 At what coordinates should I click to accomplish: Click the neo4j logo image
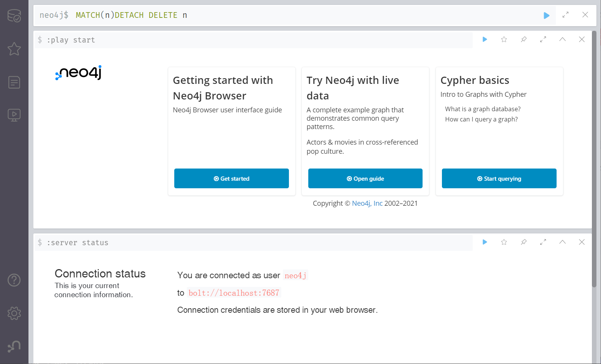point(79,72)
